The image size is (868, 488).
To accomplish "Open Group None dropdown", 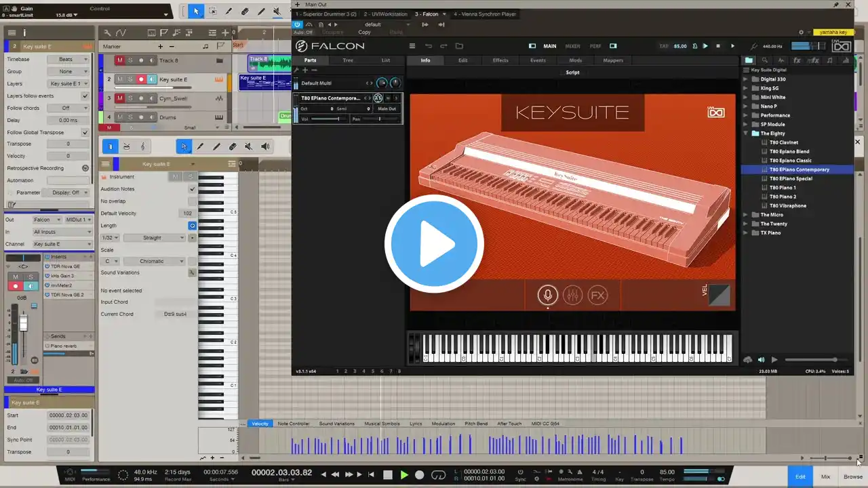I will click(68, 71).
